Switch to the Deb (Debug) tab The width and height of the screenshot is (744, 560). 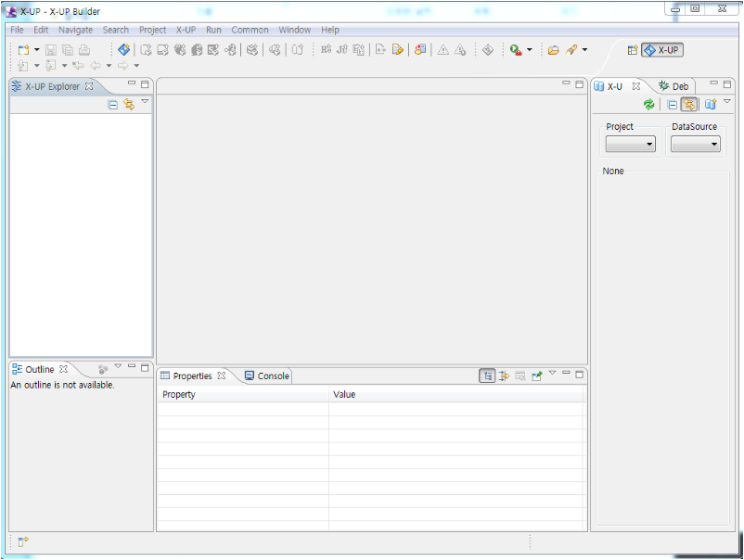[x=673, y=86]
